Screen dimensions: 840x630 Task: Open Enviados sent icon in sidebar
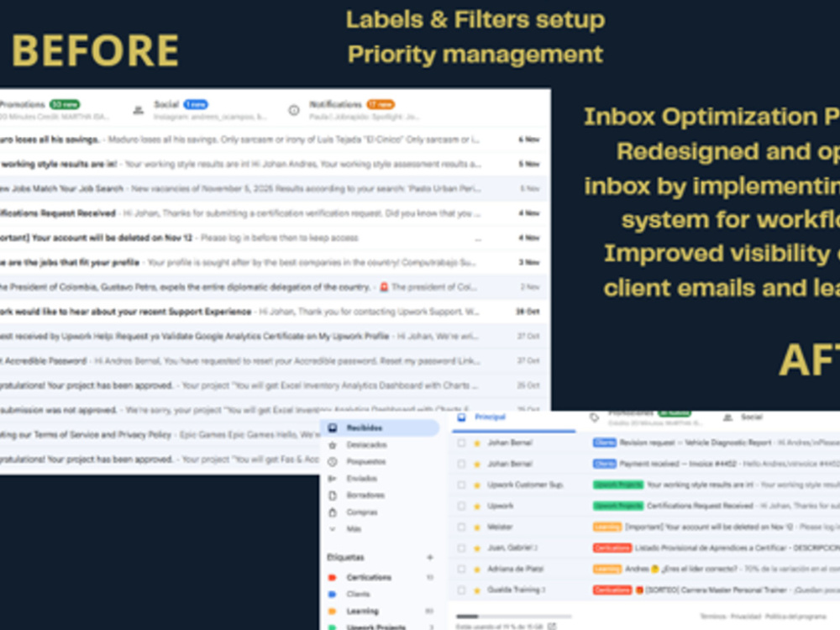pos(333,479)
